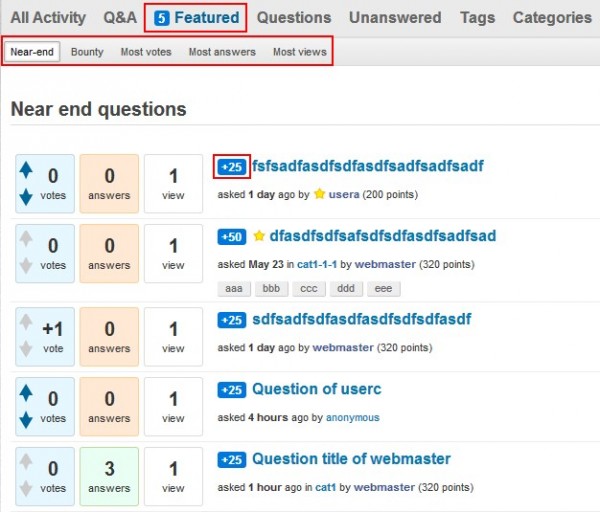
Task: Switch to the Unanswered tab
Action: [395, 17]
